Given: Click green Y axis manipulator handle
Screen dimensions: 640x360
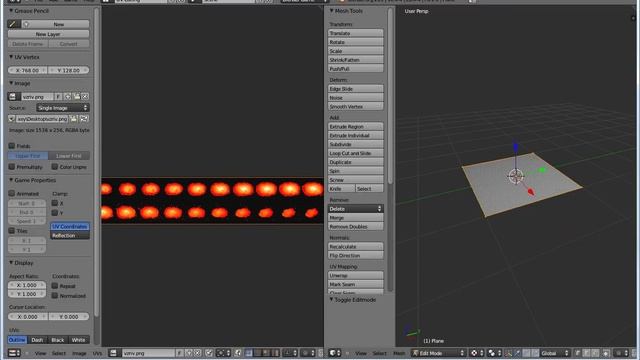Looking at the screenshot, I should [x=542, y=170].
